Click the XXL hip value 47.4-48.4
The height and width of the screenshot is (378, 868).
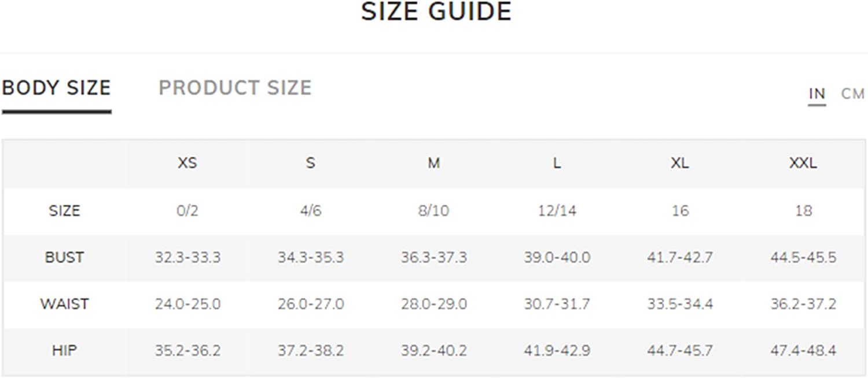point(803,351)
